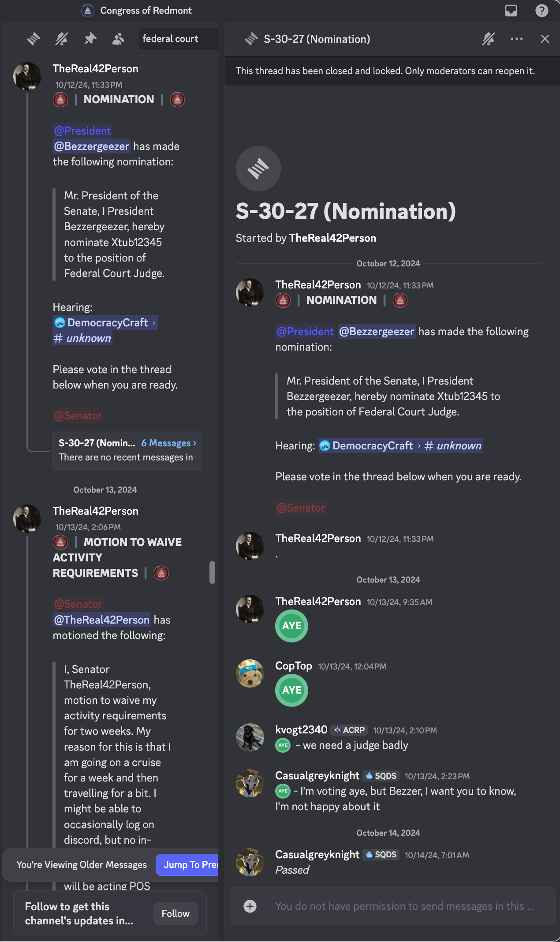Open CopTop's avatar profile
Screen dimensions: 560x942
coord(250,673)
